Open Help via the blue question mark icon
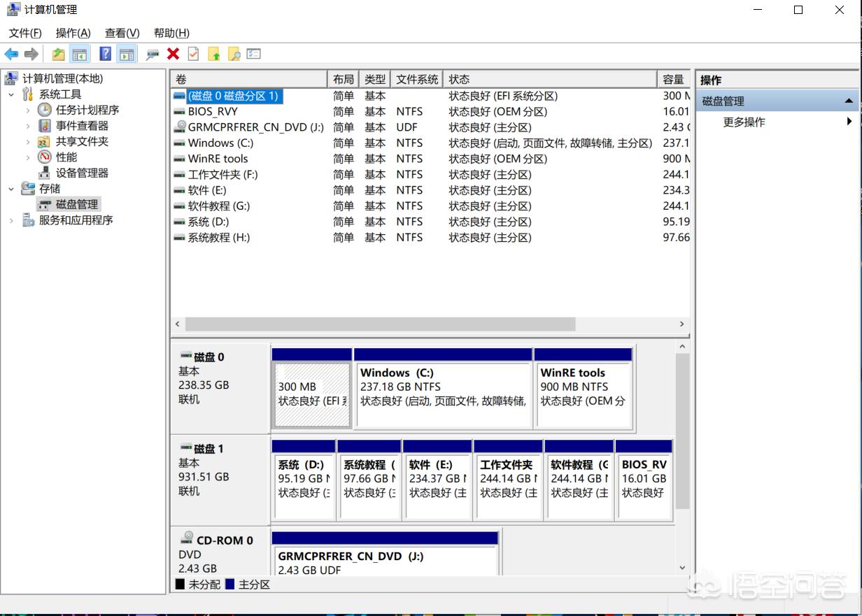Screen dimensions: 862x616 pyautogui.click(x=105, y=54)
